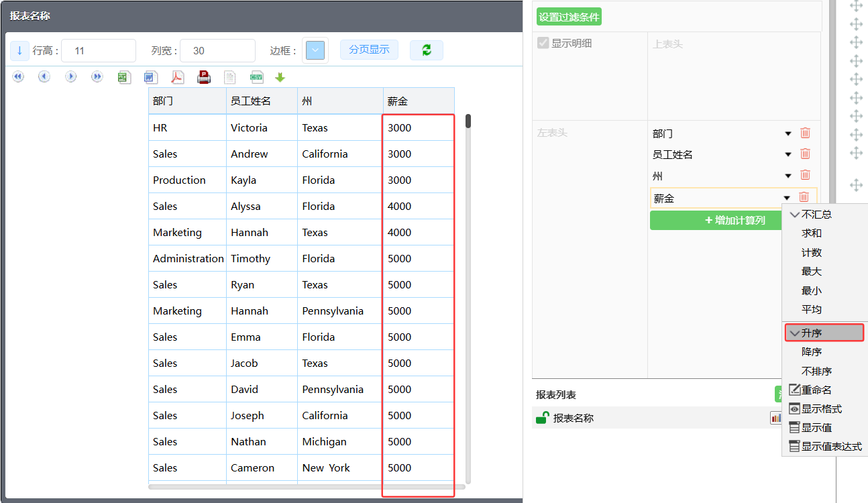Click the green lock icon beside 报表名称

click(x=542, y=418)
